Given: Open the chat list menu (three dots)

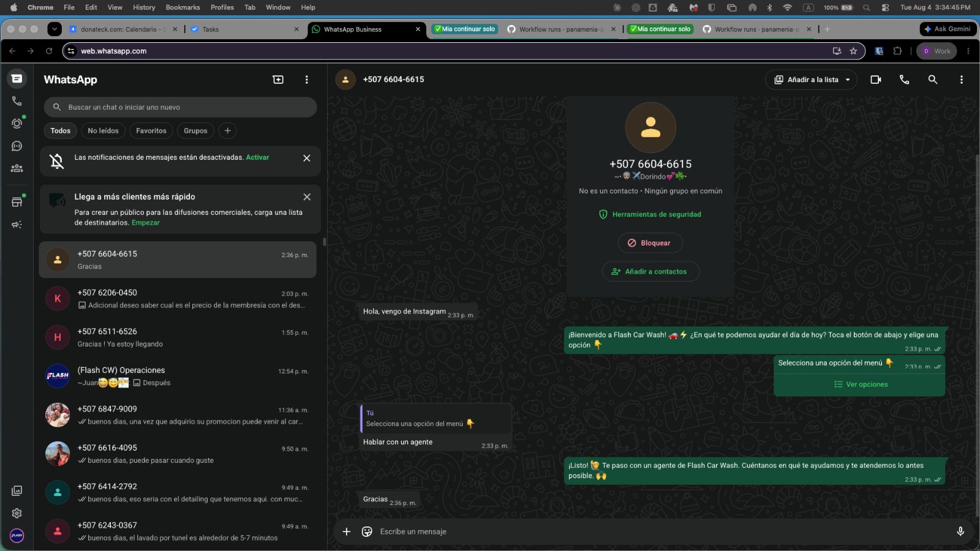Looking at the screenshot, I should pos(307,80).
